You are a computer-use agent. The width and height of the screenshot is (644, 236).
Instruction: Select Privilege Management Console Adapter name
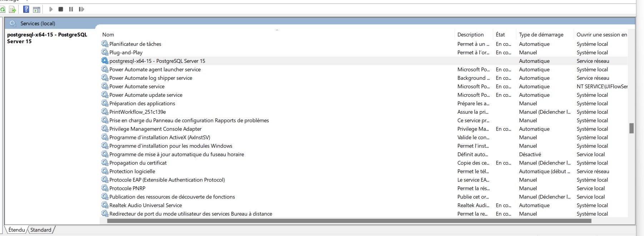(x=155, y=129)
